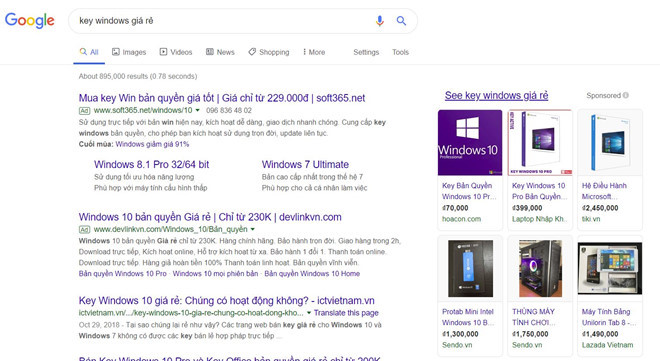Click the blue Windows box tiki.vn product image

point(610,143)
